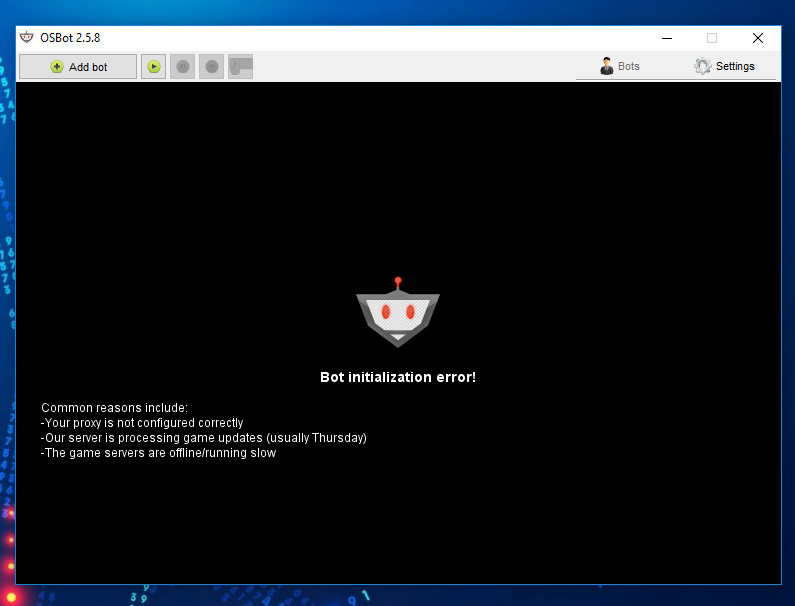Click the greyed-out stop script icon

(211, 67)
